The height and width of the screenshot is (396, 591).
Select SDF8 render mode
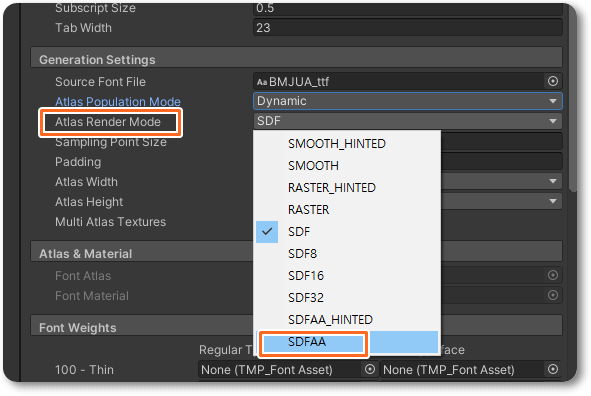(347, 254)
